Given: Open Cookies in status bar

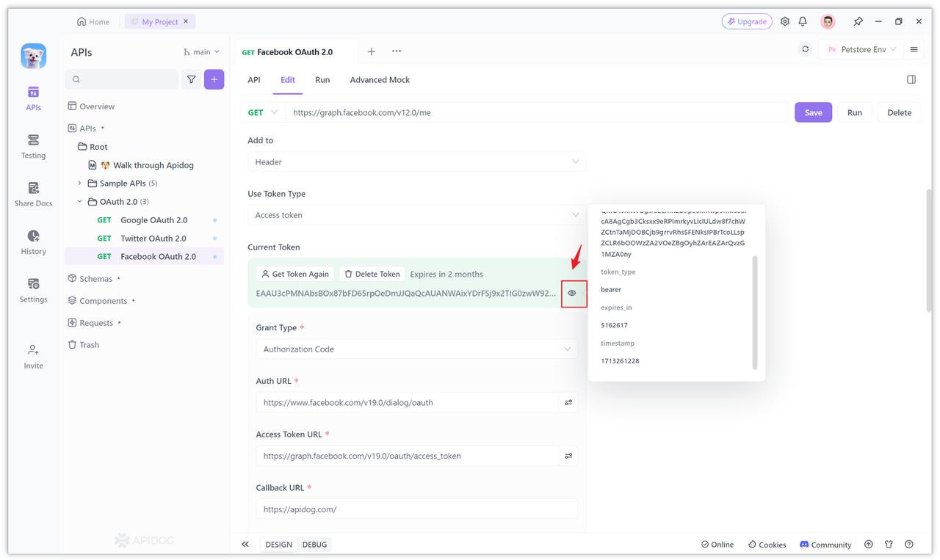Looking at the screenshot, I should point(767,544).
